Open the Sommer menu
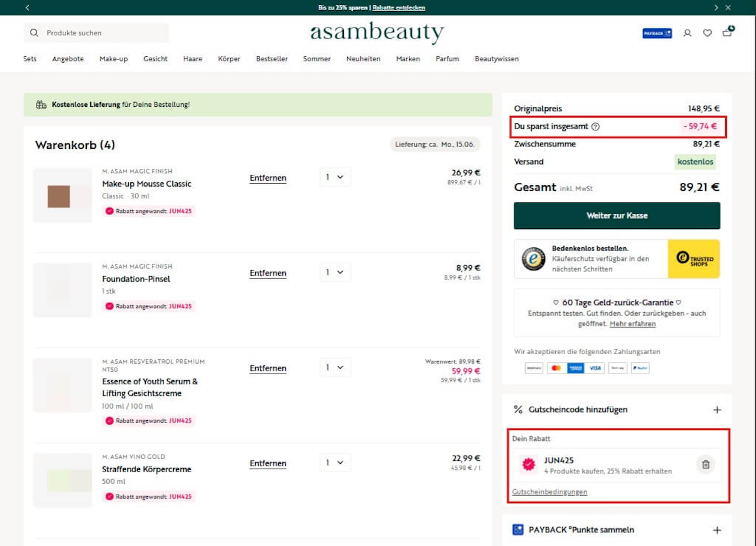 pyautogui.click(x=317, y=59)
